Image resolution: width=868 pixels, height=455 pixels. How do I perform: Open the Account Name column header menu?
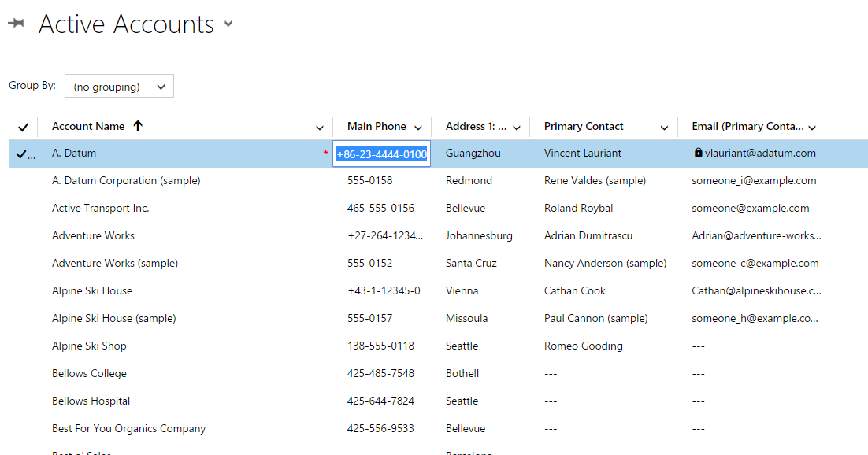[x=320, y=127]
